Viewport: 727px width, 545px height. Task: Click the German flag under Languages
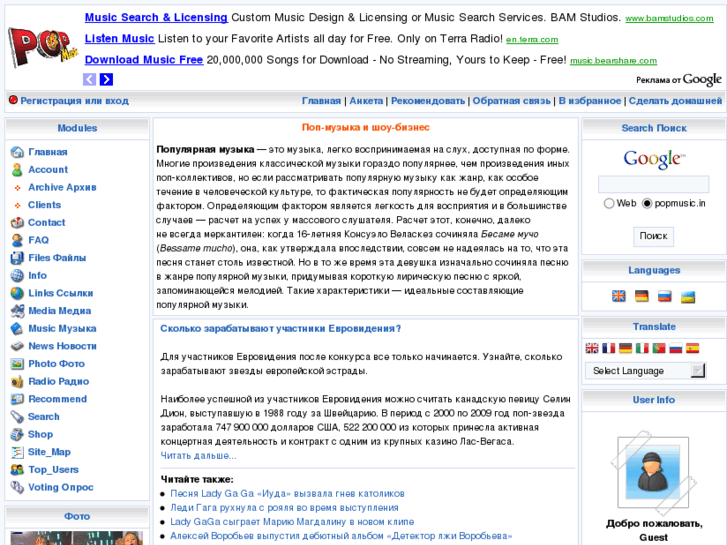tap(642, 296)
